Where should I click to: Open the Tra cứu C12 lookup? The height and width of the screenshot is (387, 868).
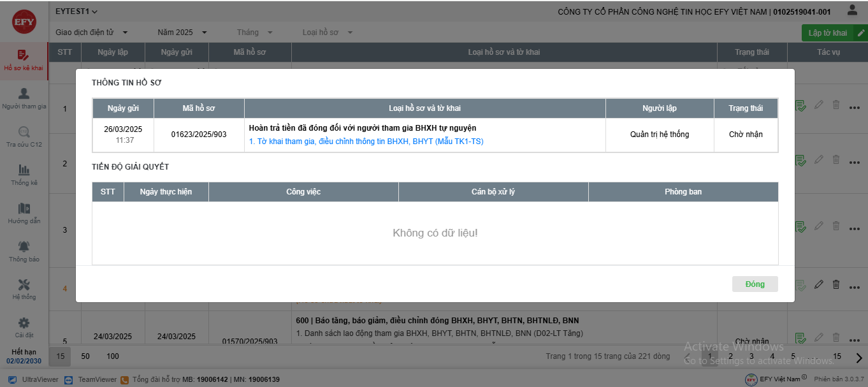click(24, 136)
